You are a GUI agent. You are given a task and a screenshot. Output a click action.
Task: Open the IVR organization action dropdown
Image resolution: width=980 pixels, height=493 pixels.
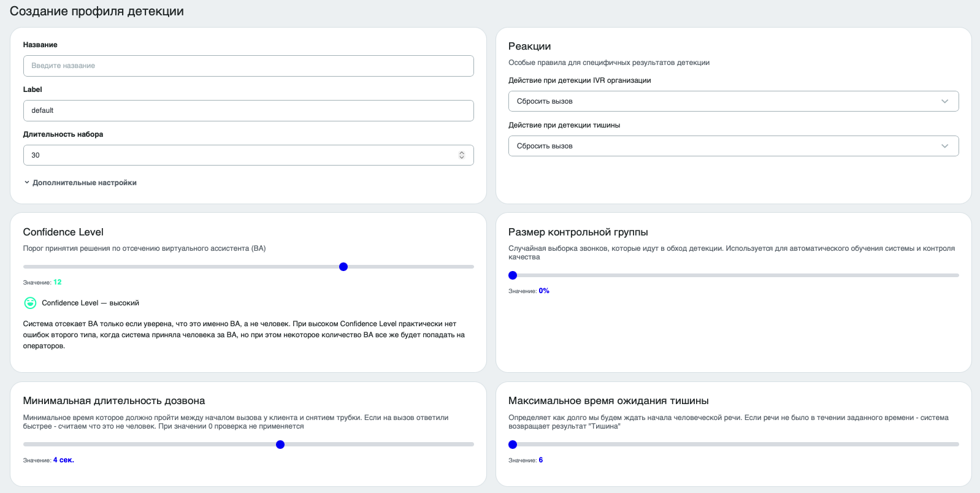[x=733, y=101]
